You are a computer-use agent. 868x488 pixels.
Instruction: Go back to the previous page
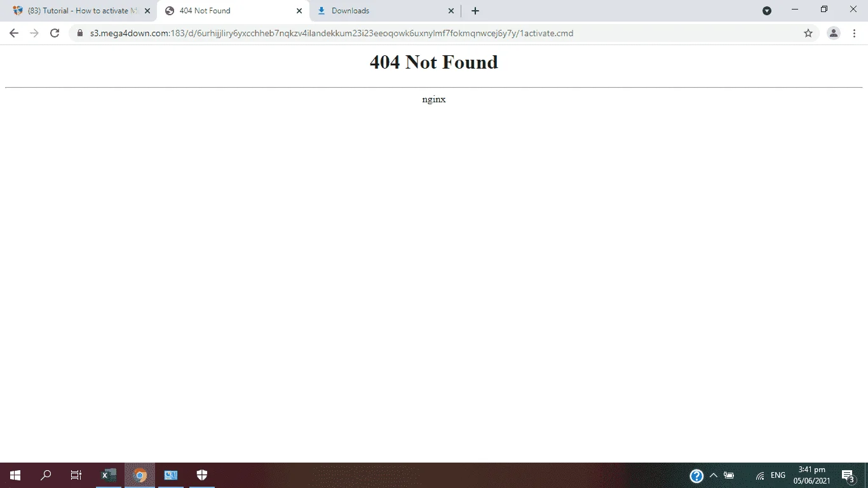click(x=14, y=33)
